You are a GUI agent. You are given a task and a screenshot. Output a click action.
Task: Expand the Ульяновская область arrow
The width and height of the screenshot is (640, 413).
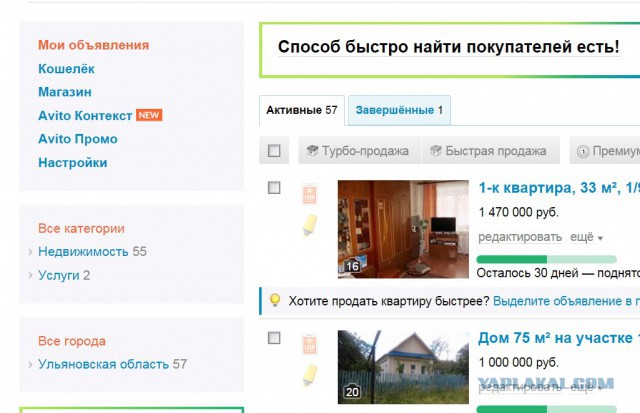pyautogui.click(x=30, y=364)
